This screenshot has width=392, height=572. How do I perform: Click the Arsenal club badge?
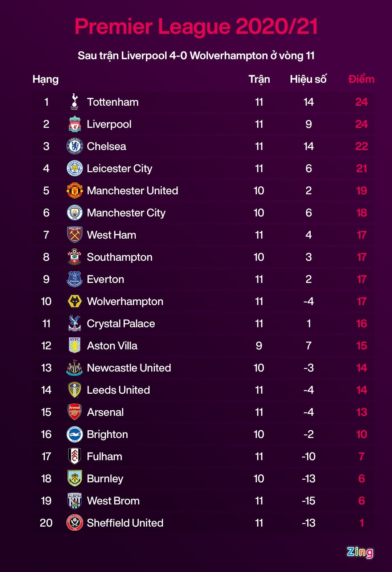(75, 412)
